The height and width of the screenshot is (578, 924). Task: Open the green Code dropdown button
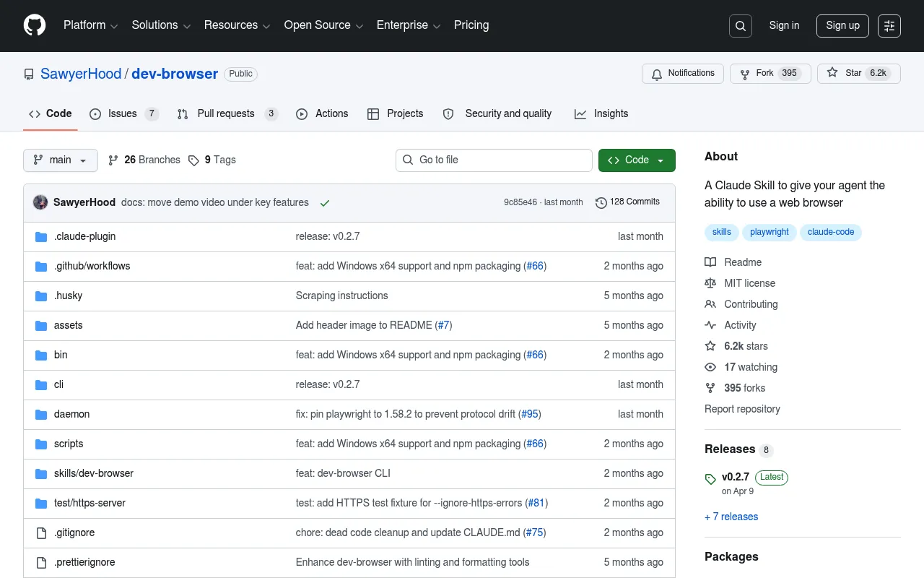(x=637, y=160)
